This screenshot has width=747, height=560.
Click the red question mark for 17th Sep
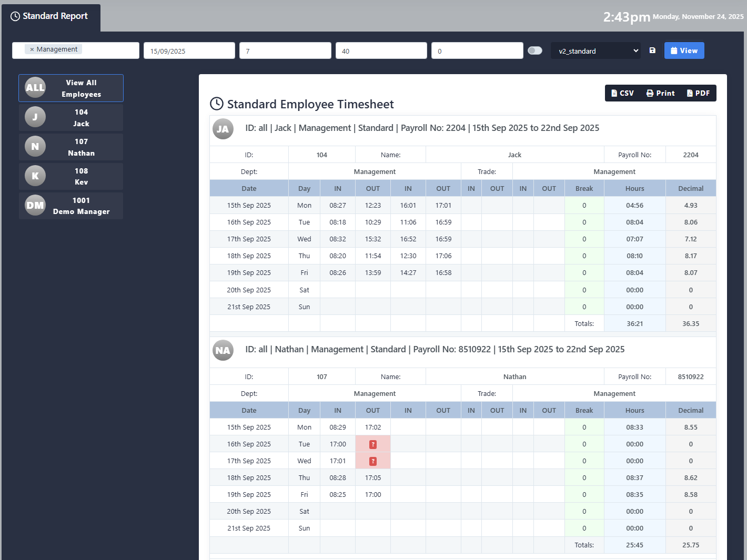(373, 461)
